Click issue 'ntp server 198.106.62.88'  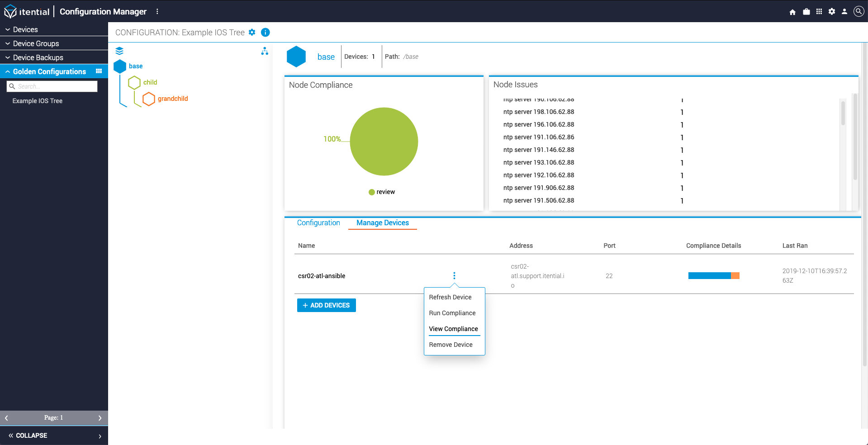point(539,112)
